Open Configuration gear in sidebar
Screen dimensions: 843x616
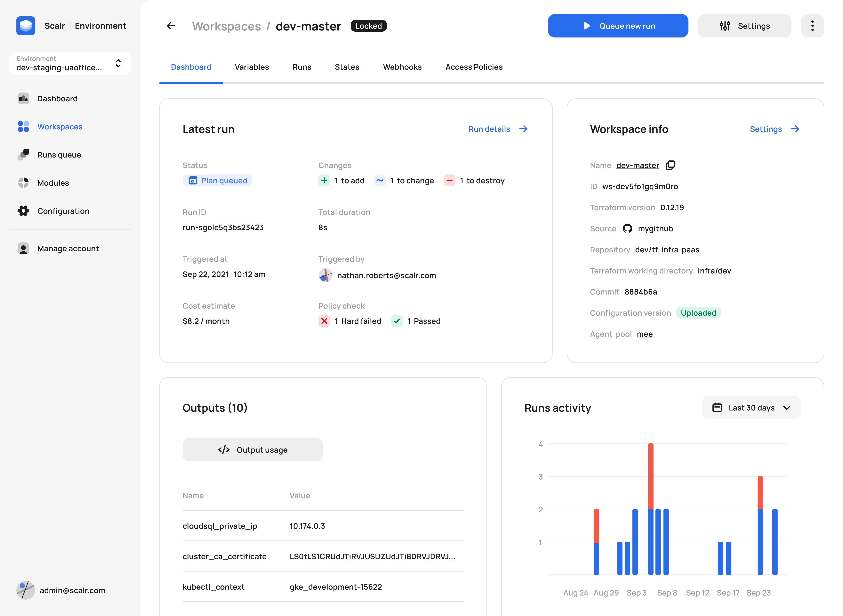[x=23, y=211]
